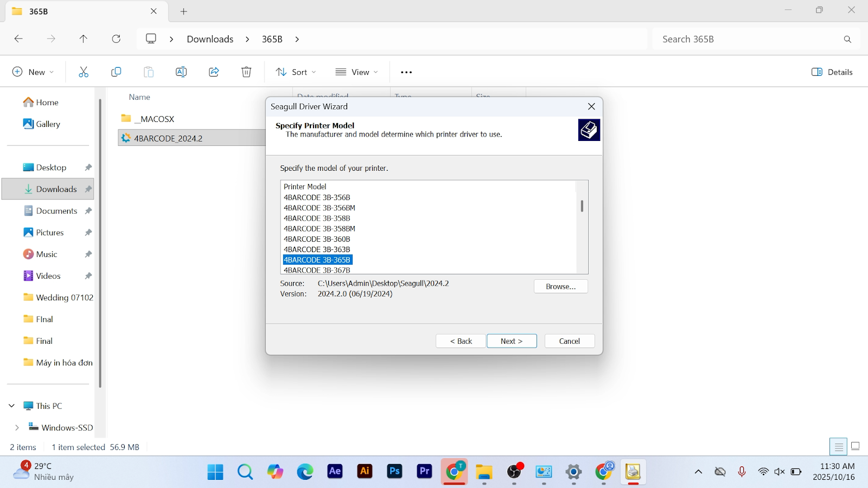Click the microphone icon in system tray
The width and height of the screenshot is (868, 488).
[x=742, y=472]
